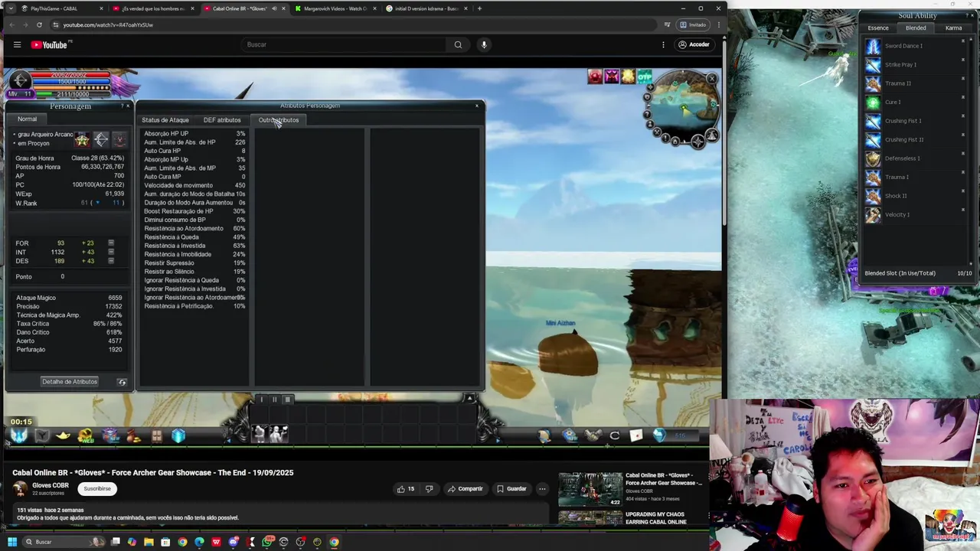The width and height of the screenshot is (980, 551).
Task: Open suggested video thumbnail with 4:22 duration
Action: point(590,489)
